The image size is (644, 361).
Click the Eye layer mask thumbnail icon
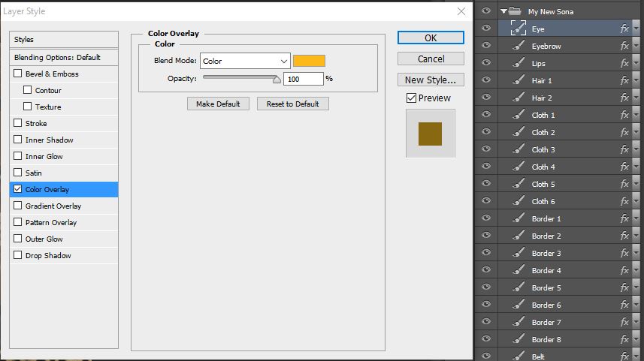click(x=519, y=29)
